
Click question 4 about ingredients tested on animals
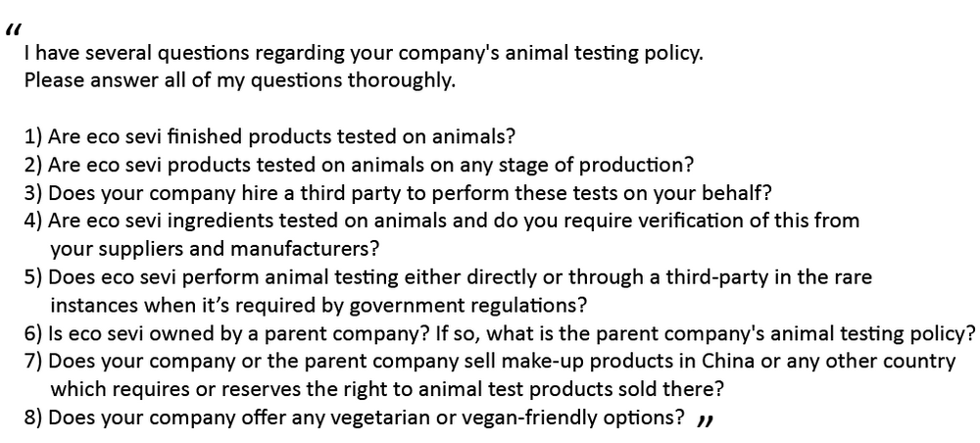442,221
